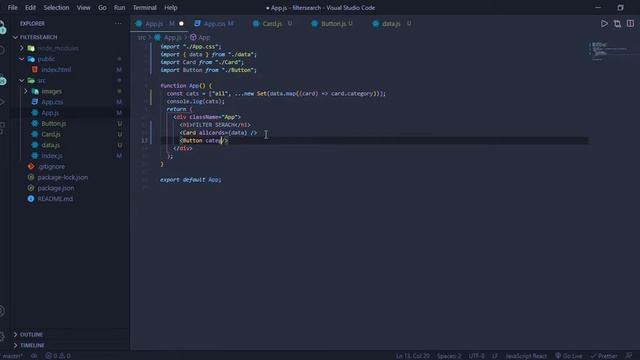Open the Terminal menu
The width and height of the screenshot is (640, 360).
(144, 8)
